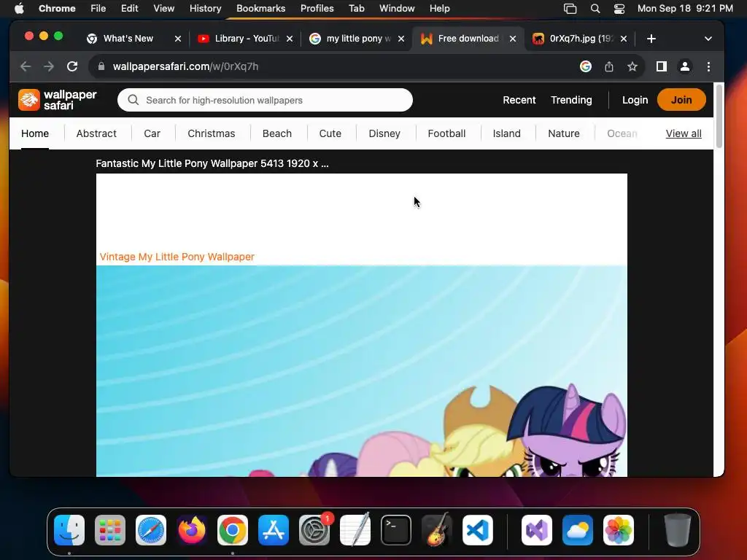Close the my little pony search tab

(x=401, y=39)
